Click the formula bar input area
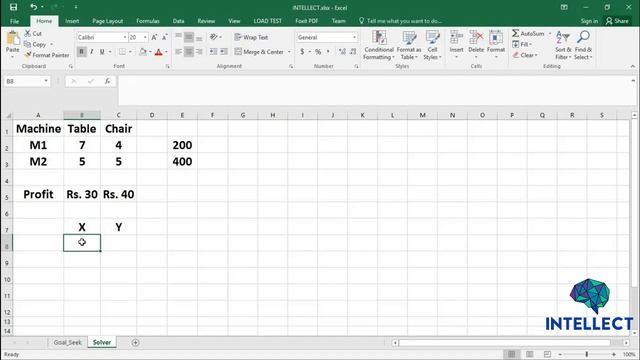Screen dimensions: 640x360 pyautogui.click(x=373, y=90)
